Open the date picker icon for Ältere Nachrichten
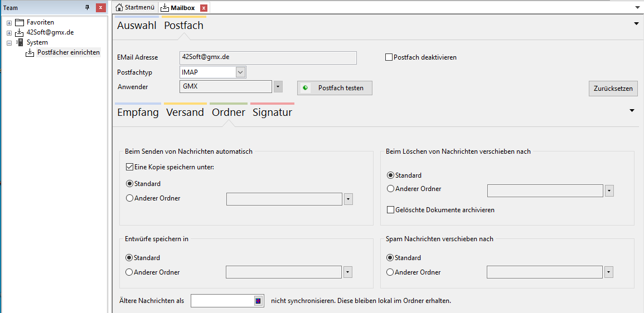The width and height of the screenshot is (644, 313). [258, 301]
